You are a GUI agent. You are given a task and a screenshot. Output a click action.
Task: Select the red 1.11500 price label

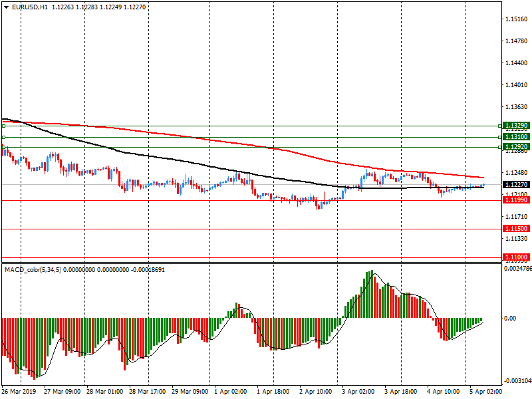click(x=515, y=228)
